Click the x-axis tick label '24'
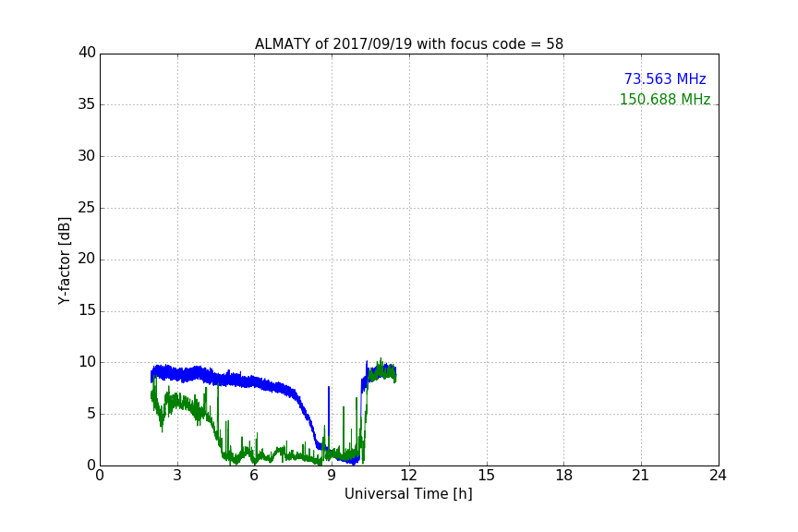Screen dimensions: 798x532 coord(718,476)
